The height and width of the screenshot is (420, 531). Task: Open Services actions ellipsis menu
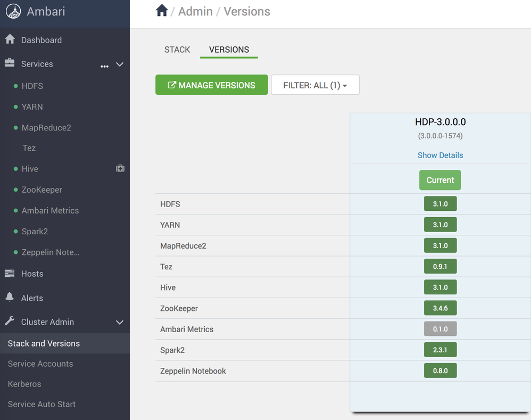click(105, 66)
